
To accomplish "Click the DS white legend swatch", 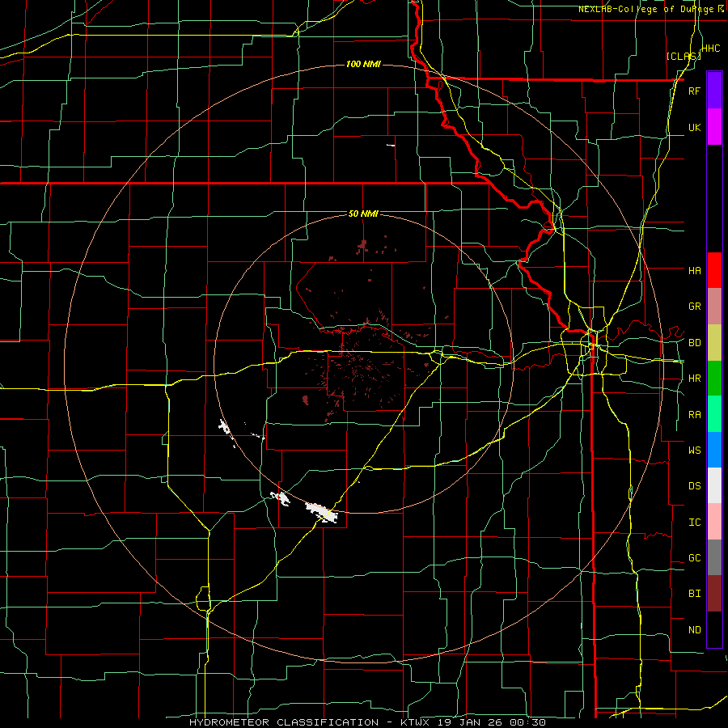I will point(714,485).
